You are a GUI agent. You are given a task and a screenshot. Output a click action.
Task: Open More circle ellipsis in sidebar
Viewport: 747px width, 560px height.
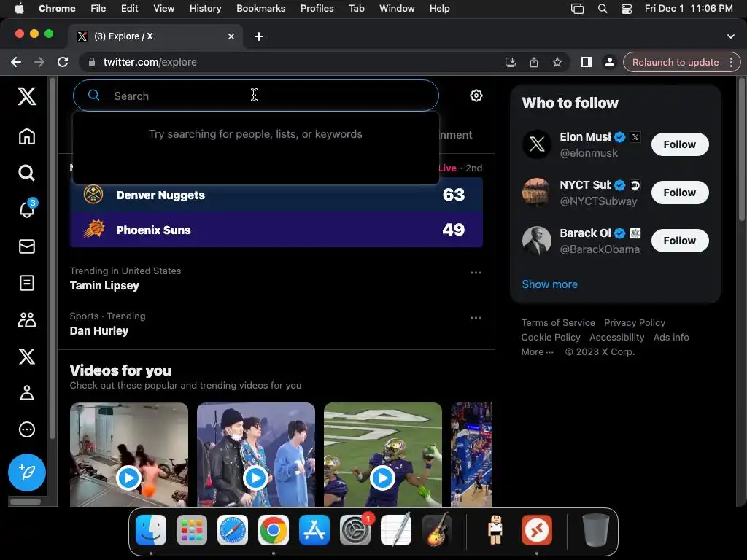point(27,429)
